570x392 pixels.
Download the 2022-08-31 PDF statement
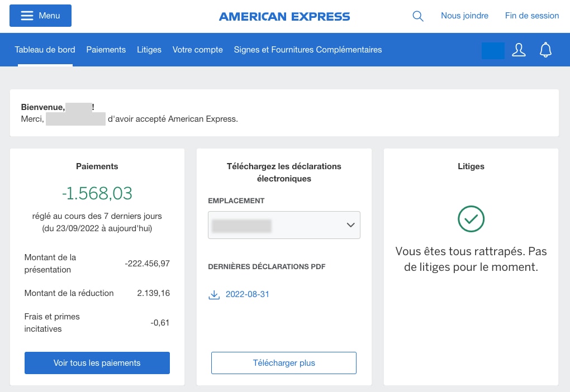pos(248,294)
